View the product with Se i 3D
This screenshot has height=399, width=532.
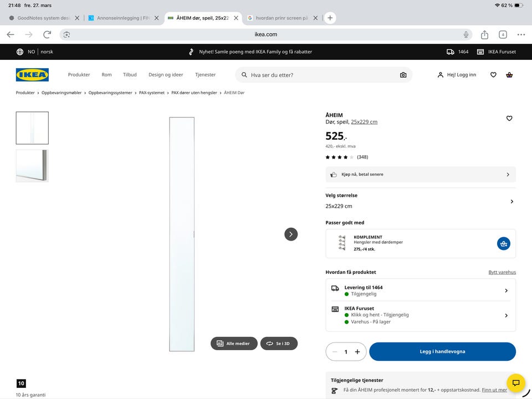279,344
